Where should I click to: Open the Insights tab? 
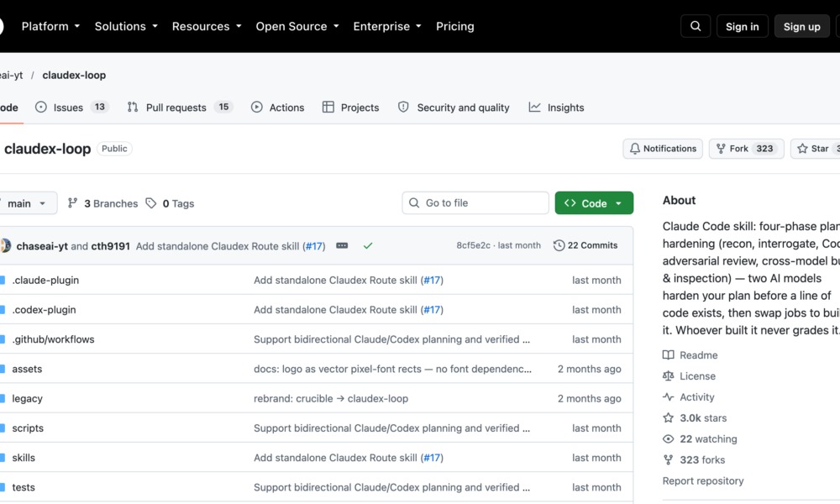click(556, 108)
